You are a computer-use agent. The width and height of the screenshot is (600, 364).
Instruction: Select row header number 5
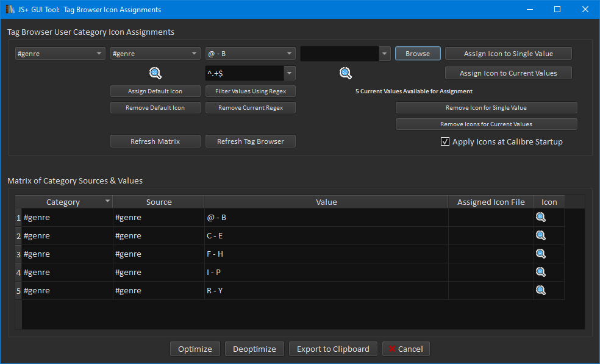[18, 291]
